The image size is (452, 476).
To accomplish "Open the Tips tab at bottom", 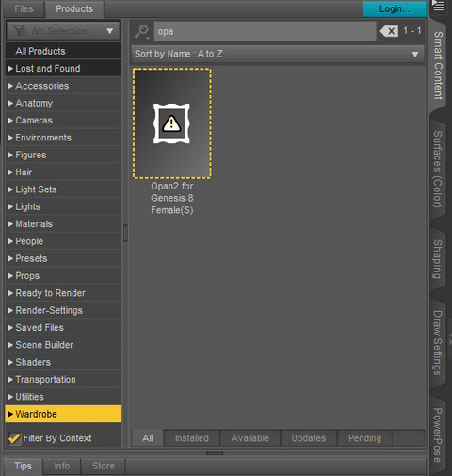I will point(24,466).
